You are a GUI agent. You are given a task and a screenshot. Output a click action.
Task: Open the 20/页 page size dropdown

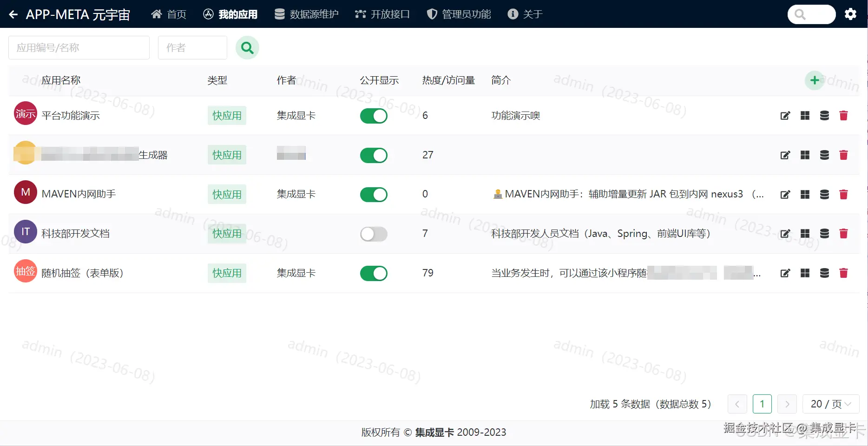pyautogui.click(x=831, y=404)
